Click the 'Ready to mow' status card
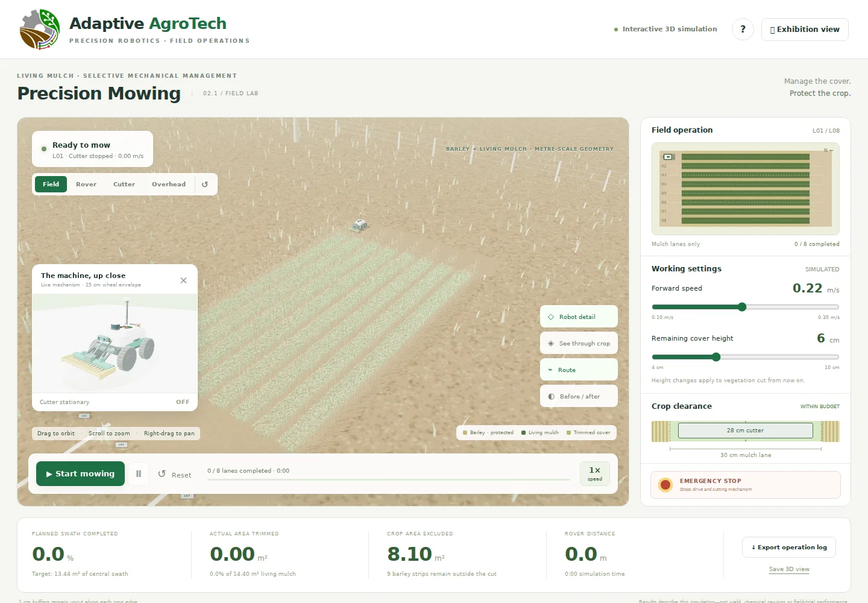 (x=92, y=149)
